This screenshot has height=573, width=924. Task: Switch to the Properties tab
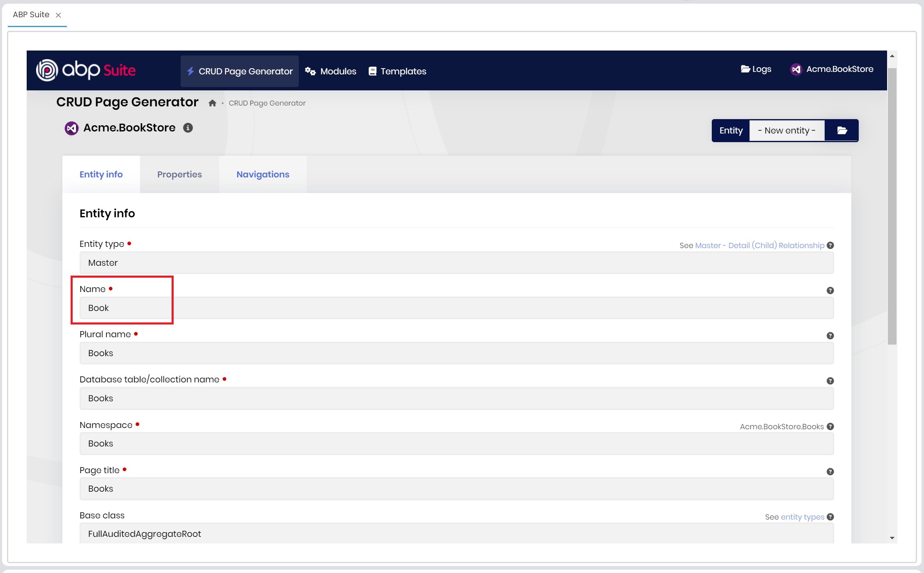click(x=179, y=174)
